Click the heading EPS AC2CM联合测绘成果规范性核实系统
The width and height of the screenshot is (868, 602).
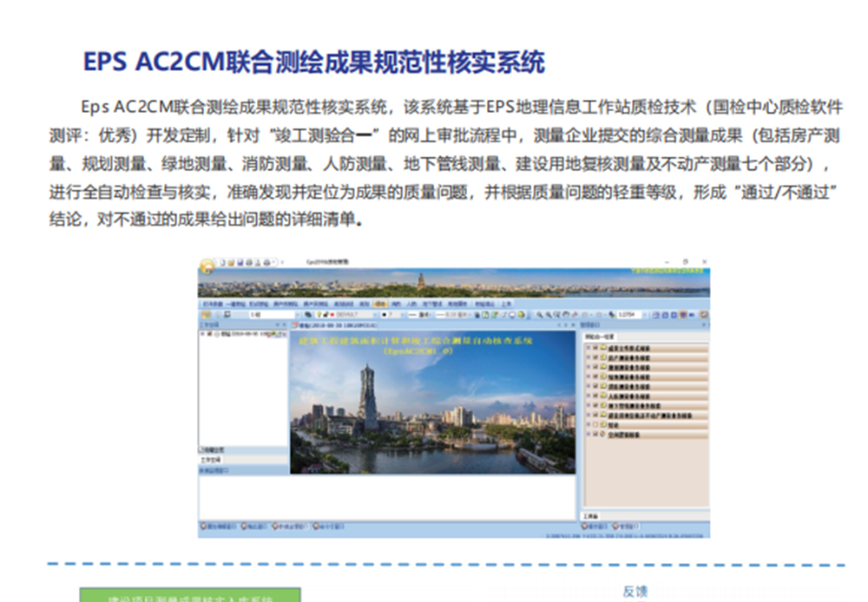[314, 62]
